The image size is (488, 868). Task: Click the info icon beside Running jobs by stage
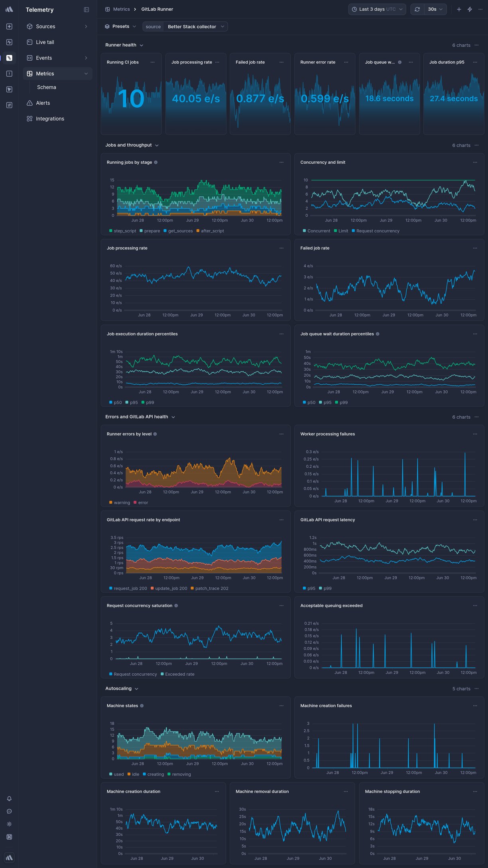click(x=156, y=162)
